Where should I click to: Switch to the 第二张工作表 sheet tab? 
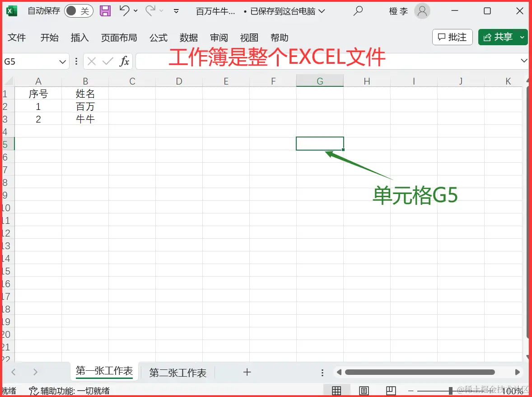pos(178,372)
